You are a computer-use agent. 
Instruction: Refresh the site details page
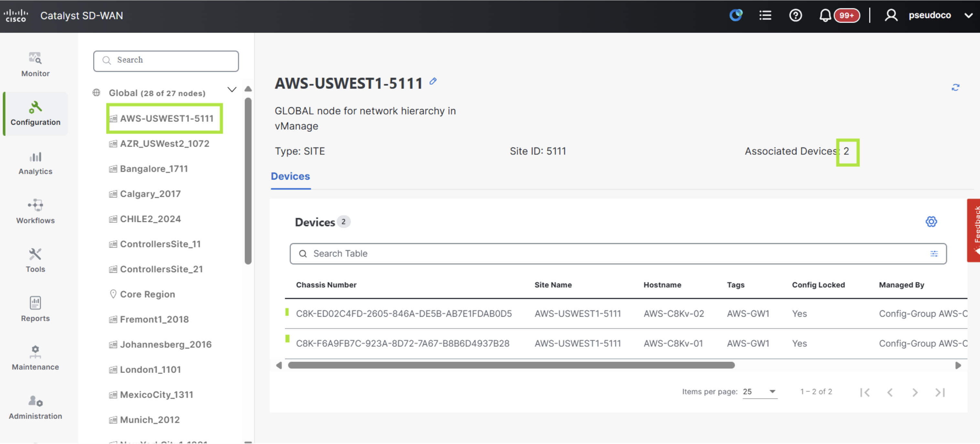tap(955, 88)
